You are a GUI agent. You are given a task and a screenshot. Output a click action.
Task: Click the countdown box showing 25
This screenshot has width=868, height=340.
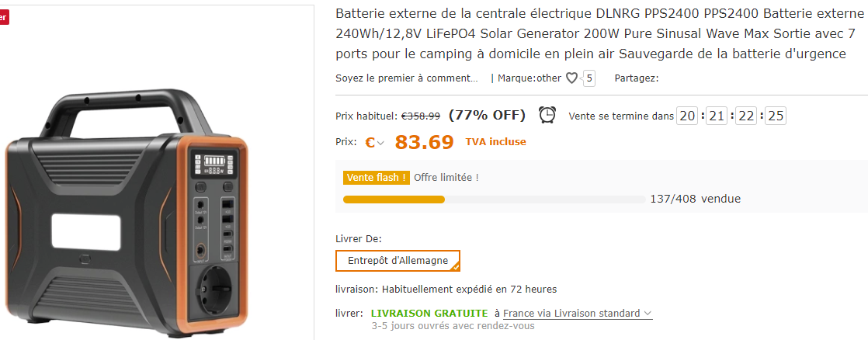776,116
